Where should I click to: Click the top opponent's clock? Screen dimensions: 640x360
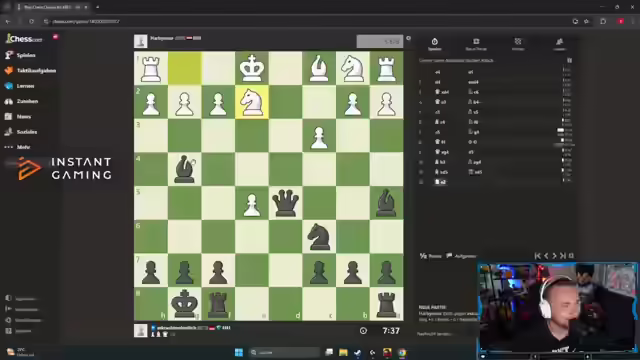[x=380, y=42]
